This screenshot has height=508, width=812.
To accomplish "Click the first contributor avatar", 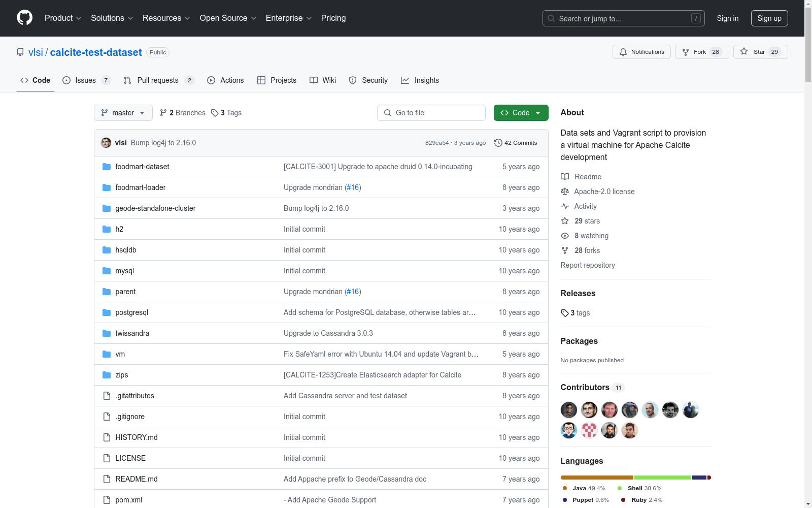I will point(569,410).
